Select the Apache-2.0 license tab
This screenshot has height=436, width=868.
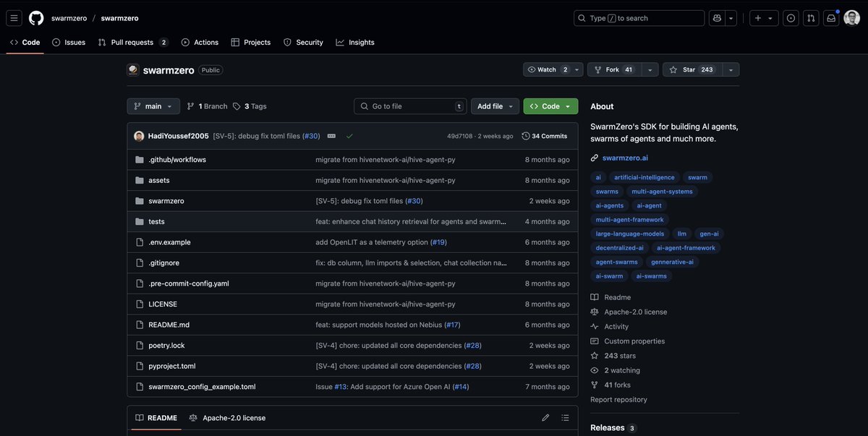[227, 418]
